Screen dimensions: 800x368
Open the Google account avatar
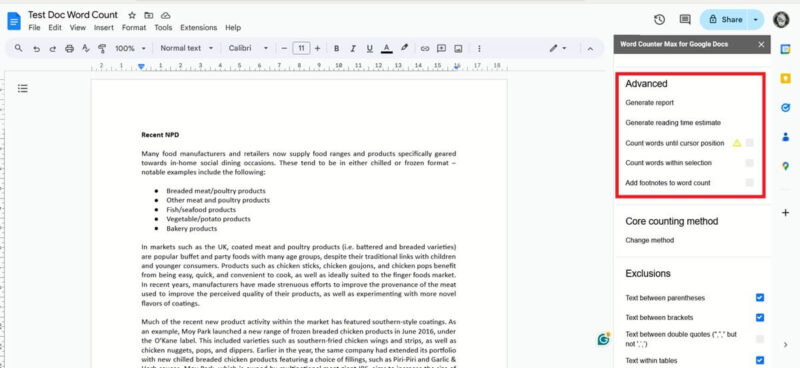(781, 19)
